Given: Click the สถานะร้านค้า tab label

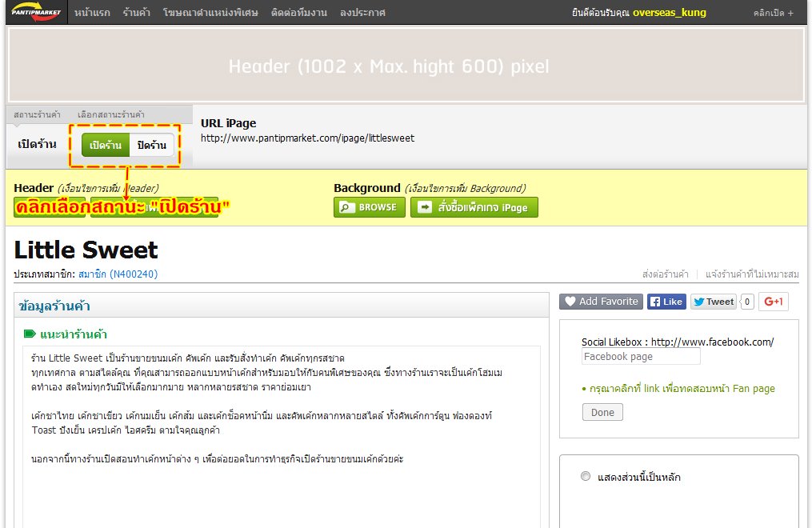Looking at the screenshot, I should pos(37,114).
